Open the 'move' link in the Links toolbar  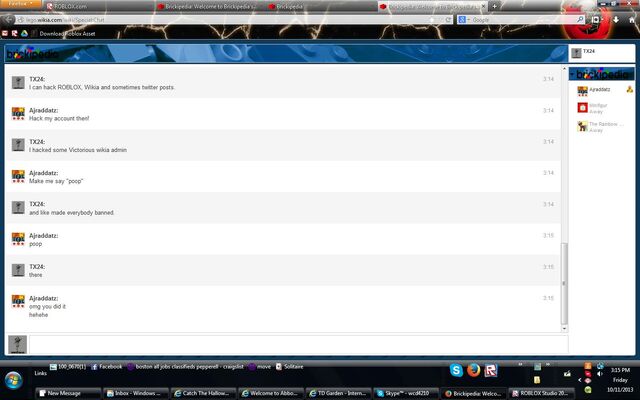pos(260,367)
